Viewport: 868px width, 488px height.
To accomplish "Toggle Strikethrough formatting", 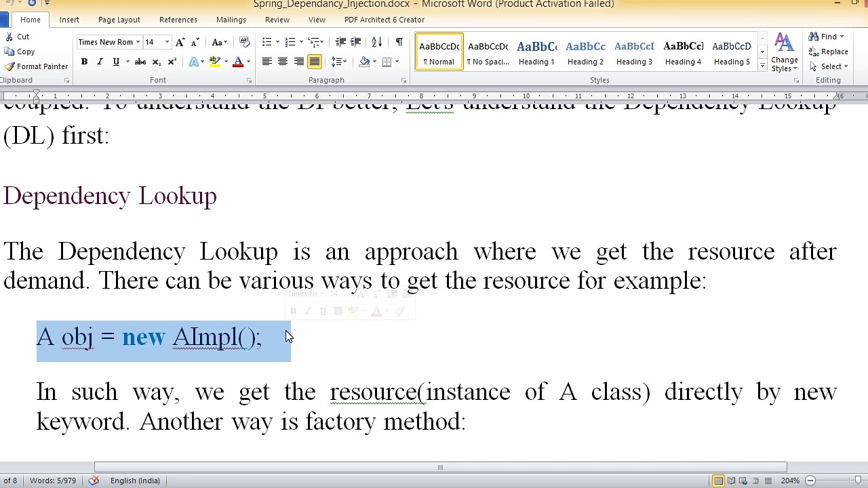I will (x=140, y=62).
